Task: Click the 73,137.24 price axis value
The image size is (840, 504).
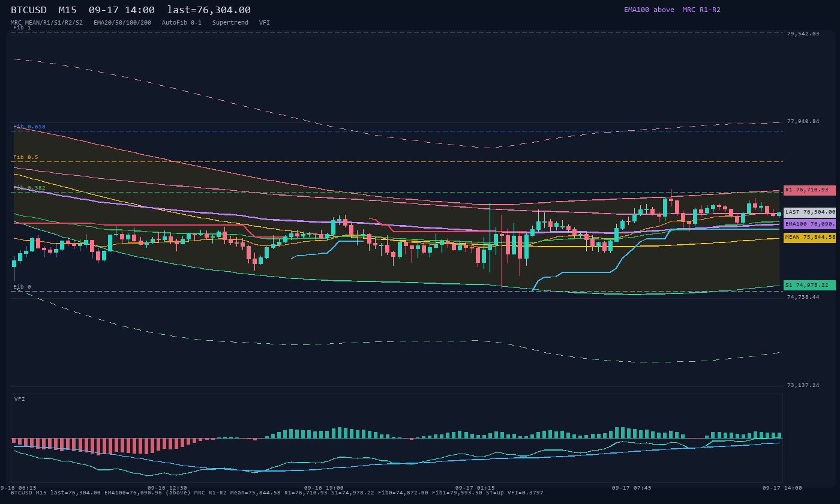Action: tap(803, 385)
